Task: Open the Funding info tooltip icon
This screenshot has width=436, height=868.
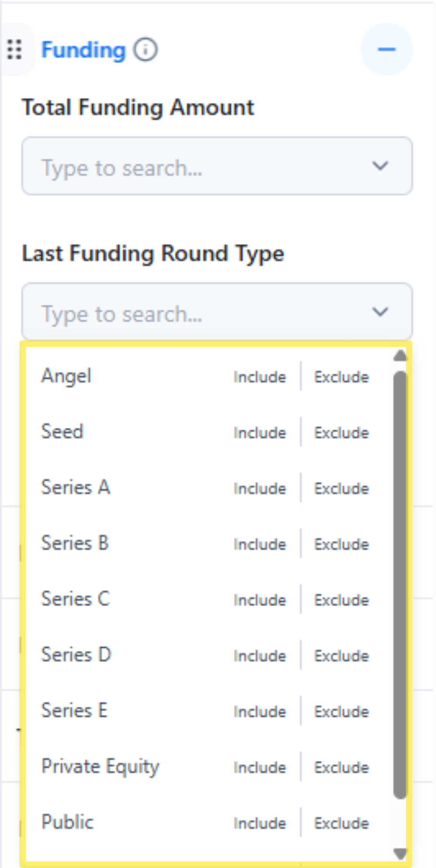Action: pos(145,49)
